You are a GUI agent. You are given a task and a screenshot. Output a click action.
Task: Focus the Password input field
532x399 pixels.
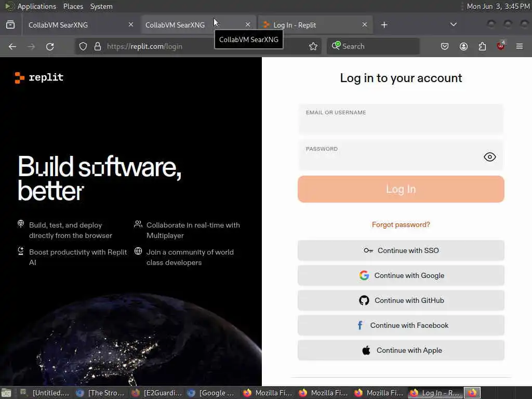click(401, 155)
